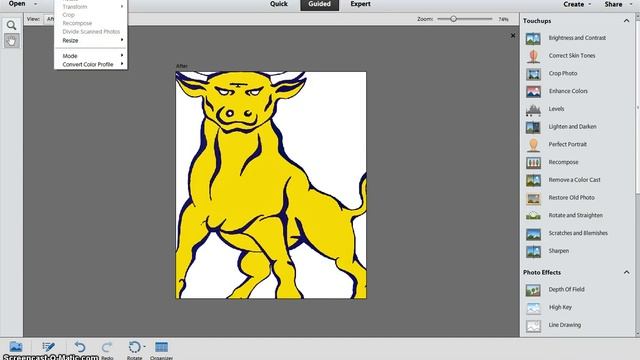Screen dimensions: 640x360
Task: Open the Sharpen touchup
Action: pos(547,251)
